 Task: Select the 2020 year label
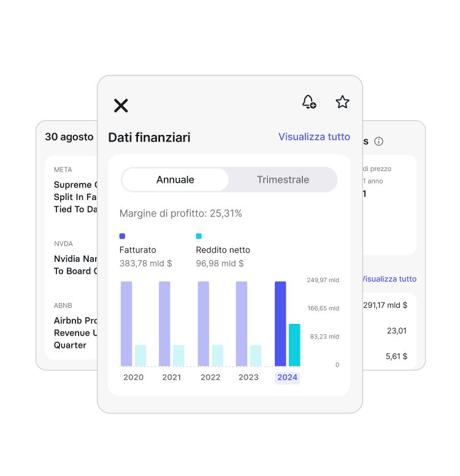pos(133,377)
